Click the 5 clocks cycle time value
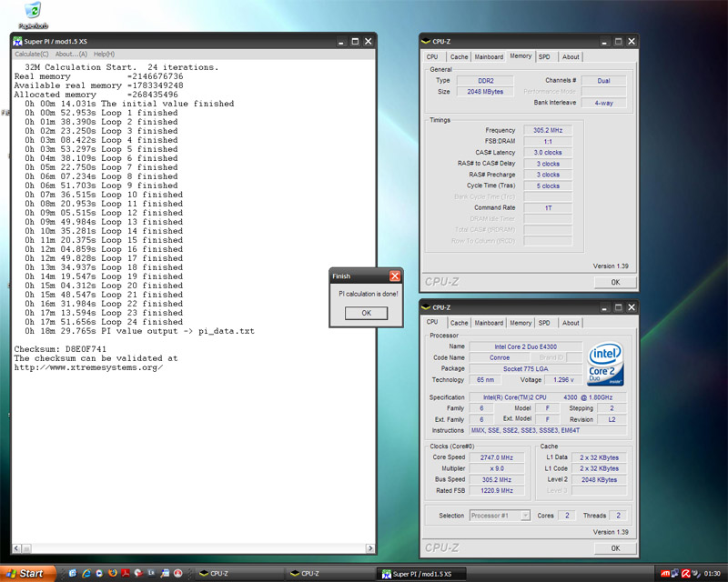 click(548, 186)
